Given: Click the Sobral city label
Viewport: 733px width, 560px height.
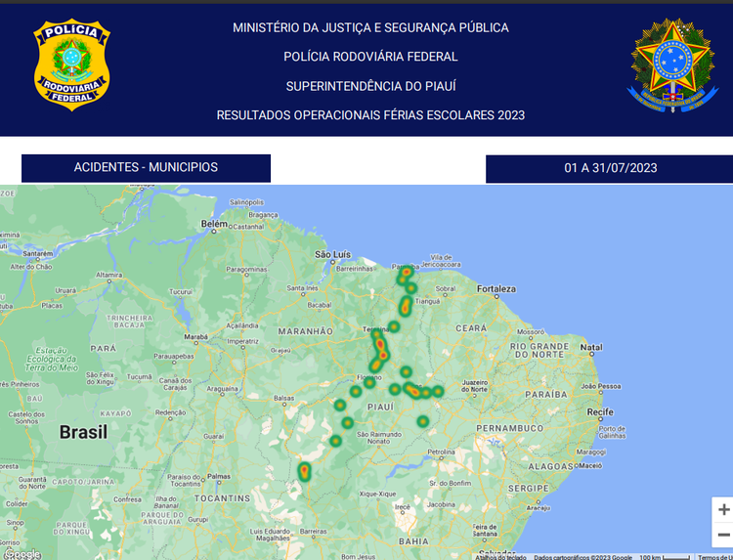Looking at the screenshot, I should [x=445, y=288].
